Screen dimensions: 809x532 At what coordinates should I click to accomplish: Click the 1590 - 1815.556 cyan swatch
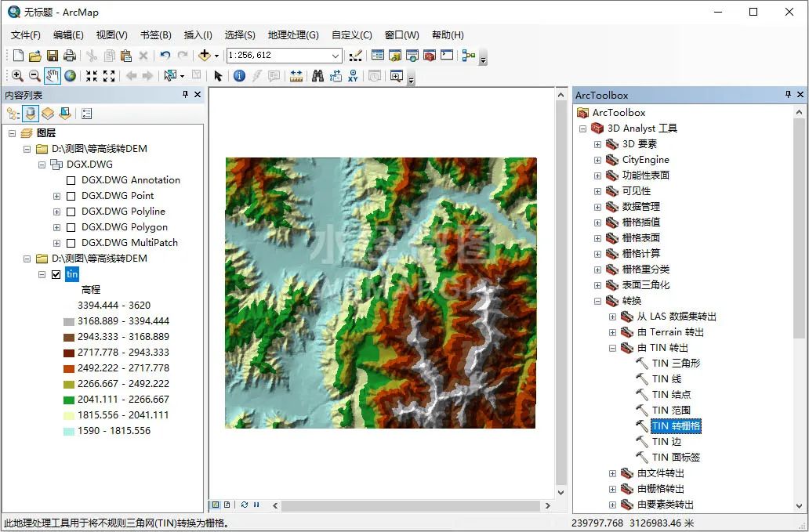(x=69, y=432)
